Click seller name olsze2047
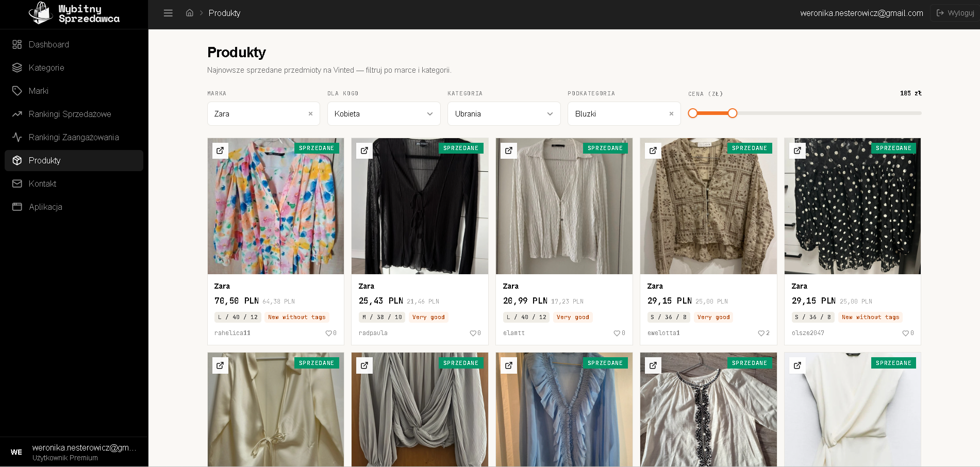Viewport: 980px width, 467px height. (x=808, y=333)
